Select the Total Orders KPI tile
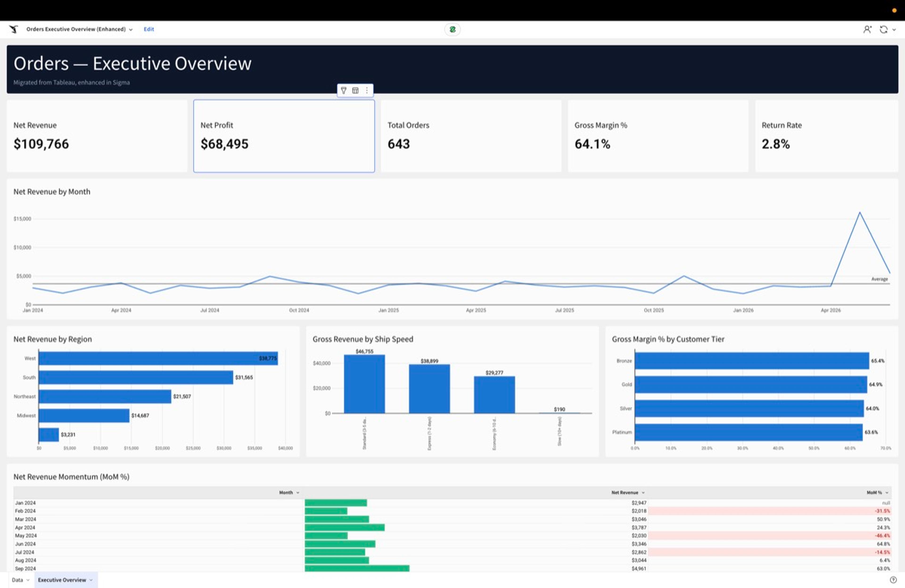Viewport: 905px width, 588px height. coord(471,136)
